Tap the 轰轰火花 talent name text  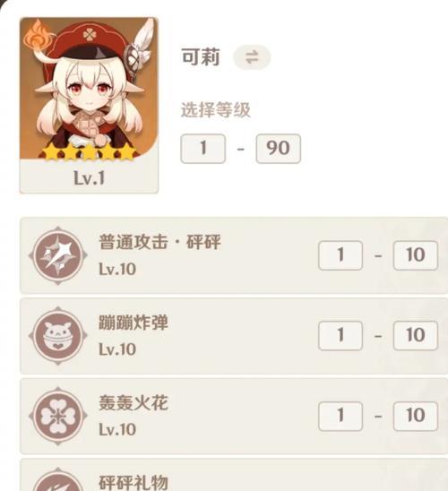coord(134,402)
